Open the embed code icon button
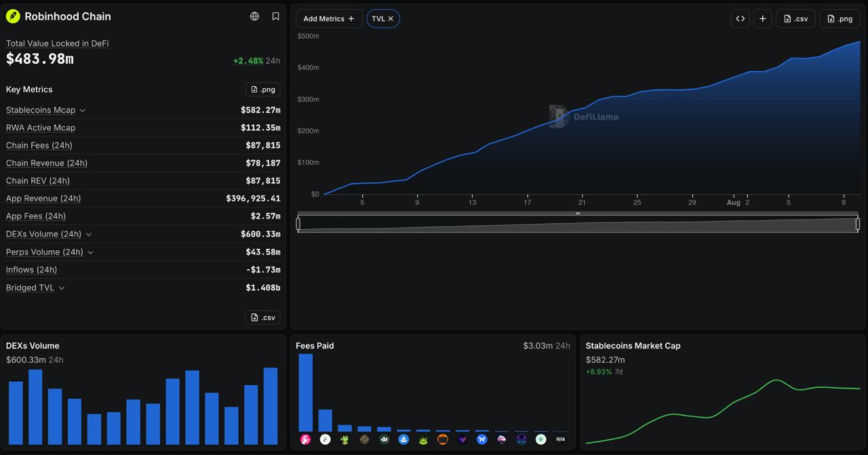Image resolution: width=868 pixels, height=455 pixels. click(x=741, y=19)
